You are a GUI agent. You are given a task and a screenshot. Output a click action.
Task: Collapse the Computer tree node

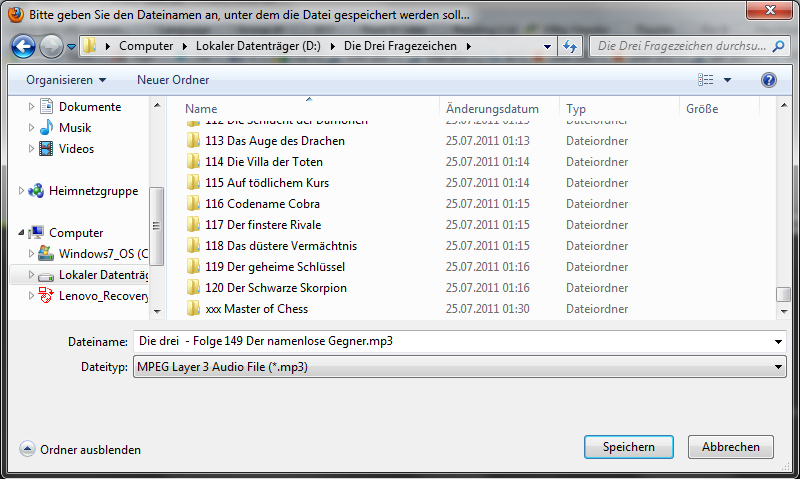(21, 233)
